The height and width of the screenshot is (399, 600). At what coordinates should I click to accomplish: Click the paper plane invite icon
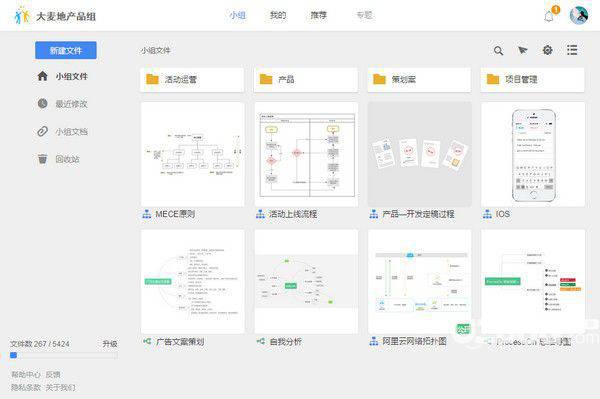pyautogui.click(x=522, y=50)
